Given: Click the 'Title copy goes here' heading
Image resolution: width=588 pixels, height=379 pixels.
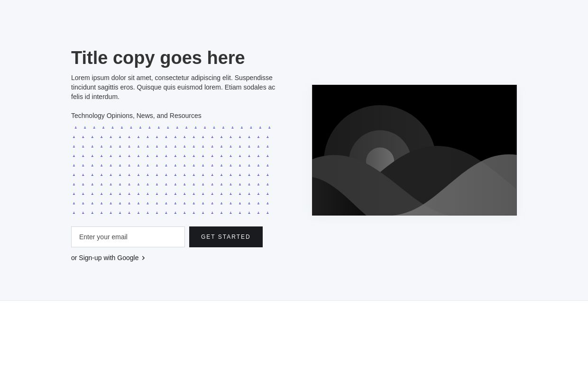Looking at the screenshot, I should [x=158, y=58].
